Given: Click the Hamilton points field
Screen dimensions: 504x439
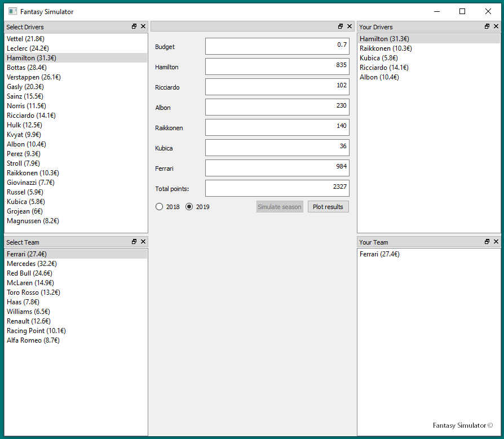Looking at the screenshot, I should pos(277,66).
